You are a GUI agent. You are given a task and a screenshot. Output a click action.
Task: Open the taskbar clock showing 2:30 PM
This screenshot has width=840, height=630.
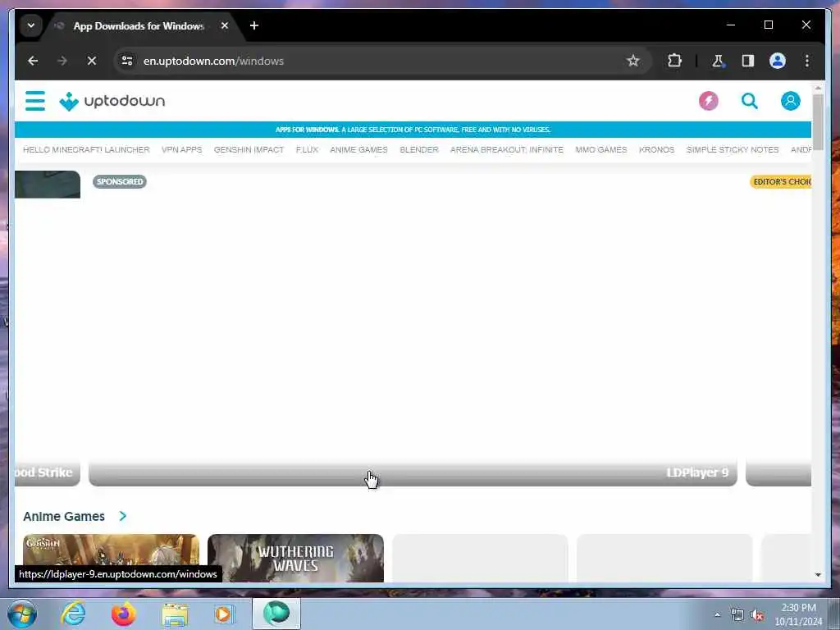click(x=798, y=614)
